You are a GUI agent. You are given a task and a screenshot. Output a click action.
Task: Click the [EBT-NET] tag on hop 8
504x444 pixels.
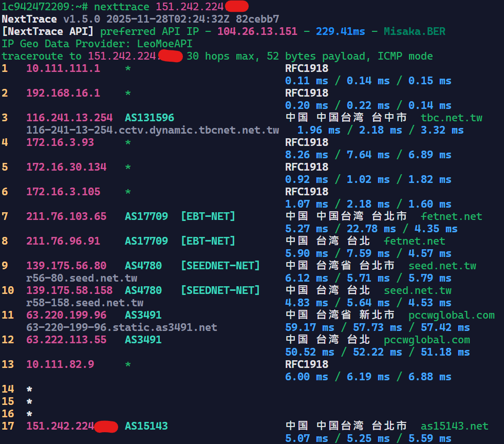click(x=208, y=241)
